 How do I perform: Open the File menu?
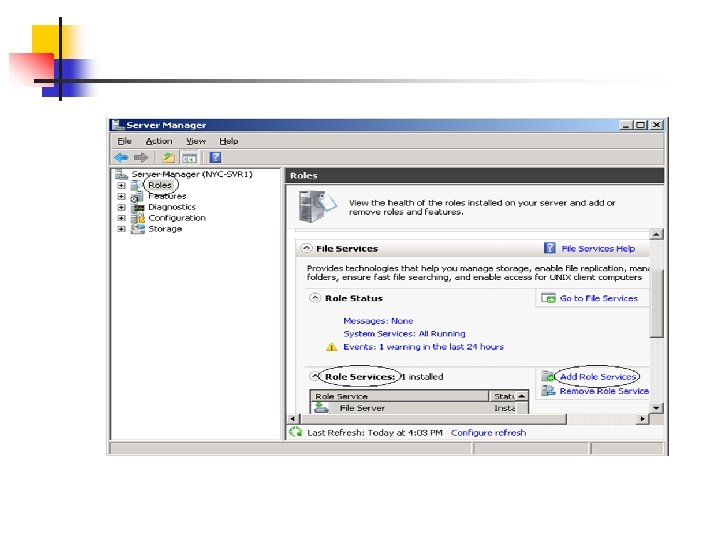tap(124, 141)
